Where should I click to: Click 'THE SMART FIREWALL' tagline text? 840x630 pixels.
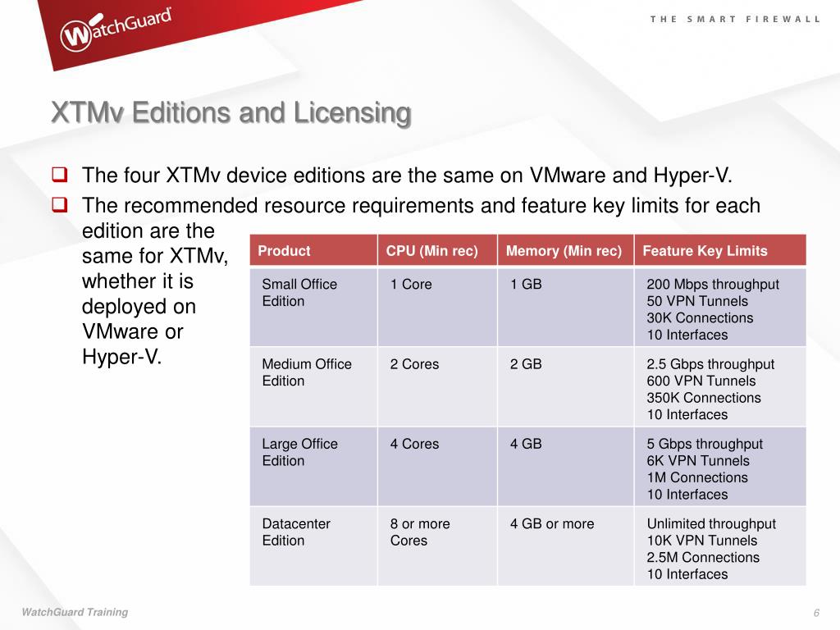pos(734,20)
